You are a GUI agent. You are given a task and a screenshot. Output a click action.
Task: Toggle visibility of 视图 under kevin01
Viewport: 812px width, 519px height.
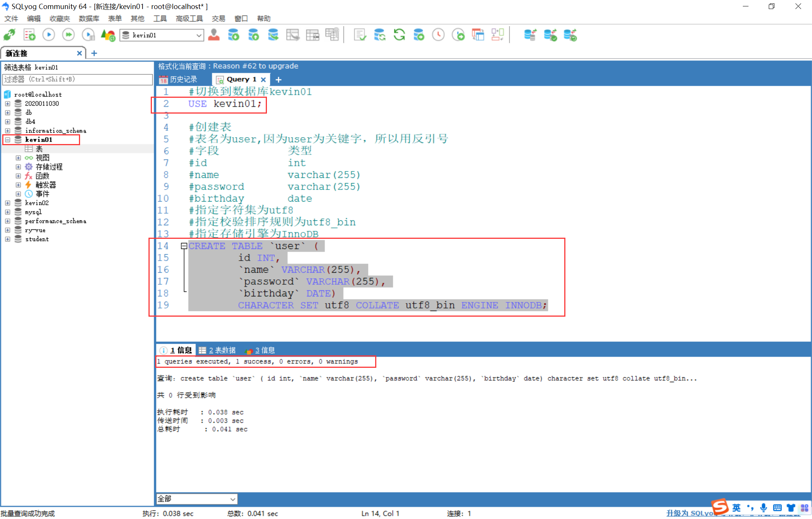[17, 158]
